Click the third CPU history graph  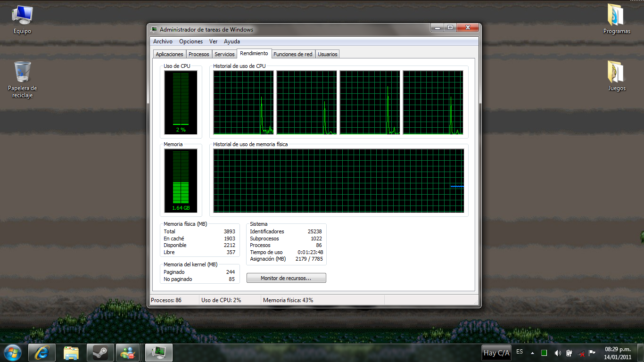pos(370,103)
